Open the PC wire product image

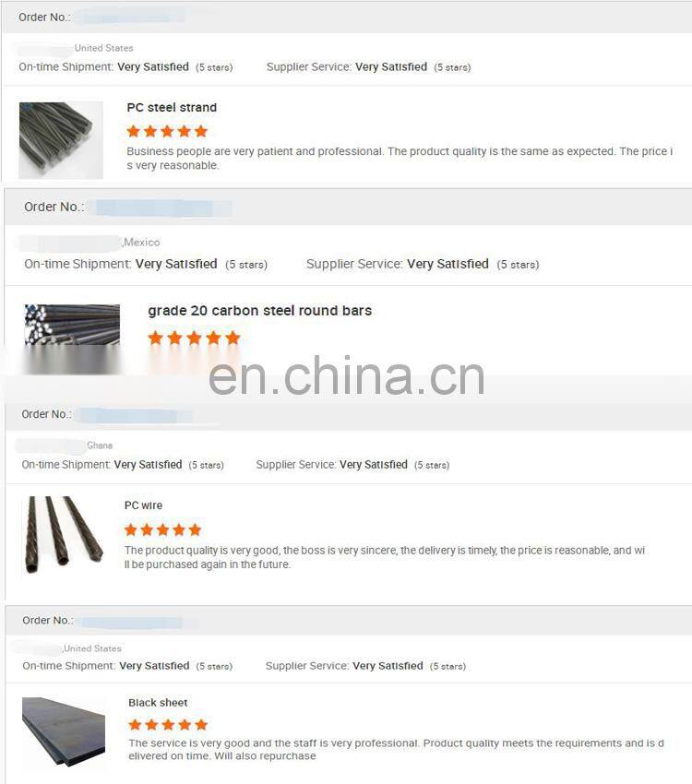tap(64, 534)
